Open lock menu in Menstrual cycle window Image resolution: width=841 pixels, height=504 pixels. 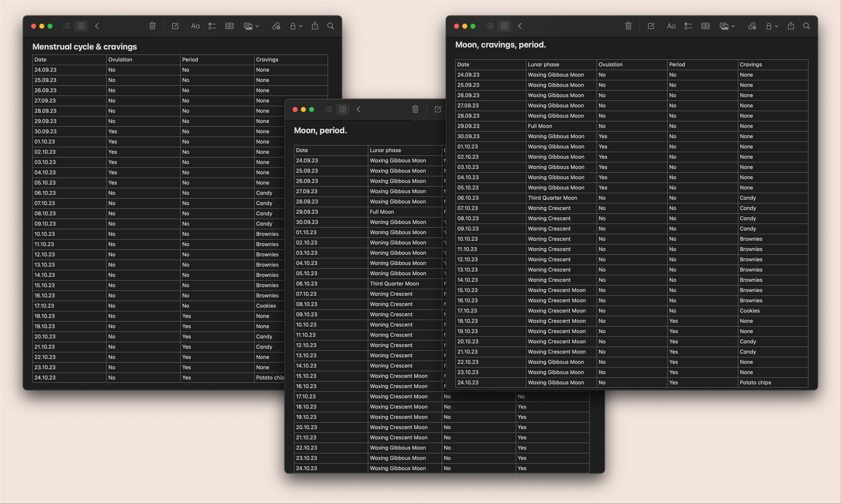tap(296, 26)
